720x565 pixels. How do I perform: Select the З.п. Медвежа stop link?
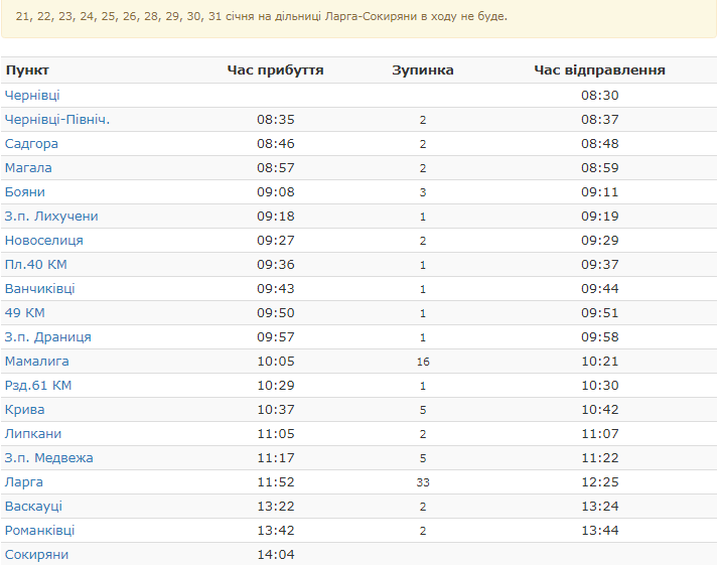tap(49, 458)
